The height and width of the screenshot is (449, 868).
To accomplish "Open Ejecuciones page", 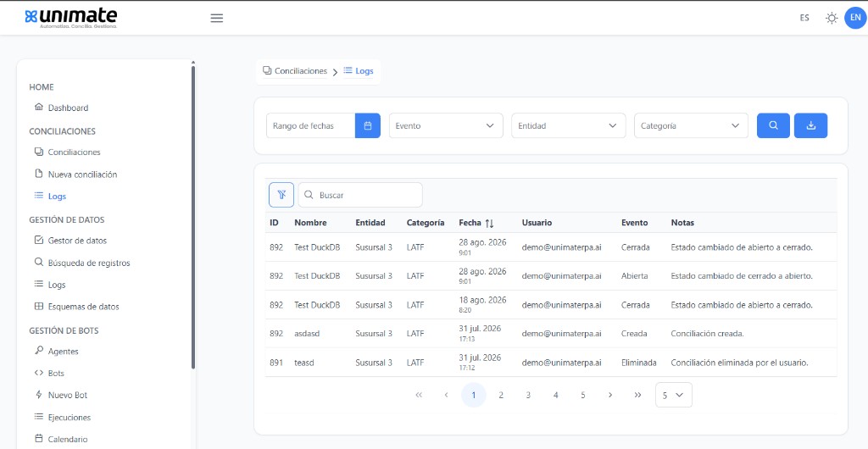I will [70, 418].
